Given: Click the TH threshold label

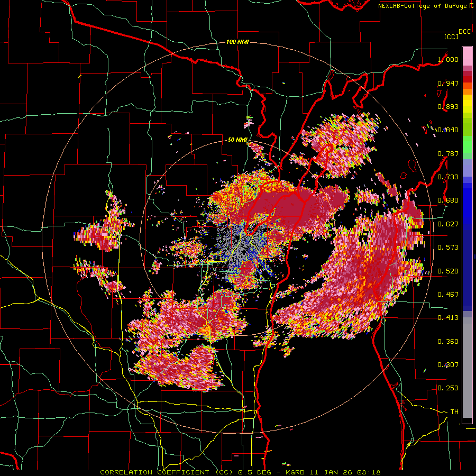Looking at the screenshot, I should 454,411.
